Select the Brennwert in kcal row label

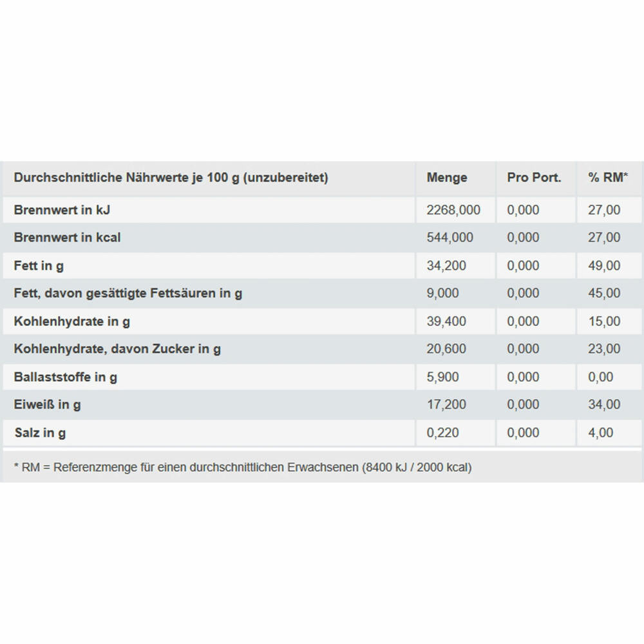click(68, 238)
